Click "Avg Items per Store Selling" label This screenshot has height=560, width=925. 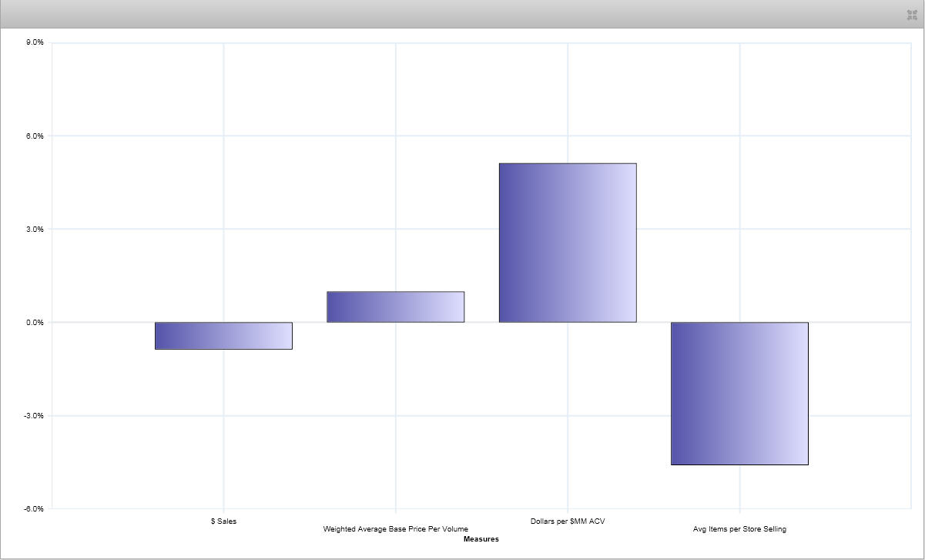pos(739,529)
